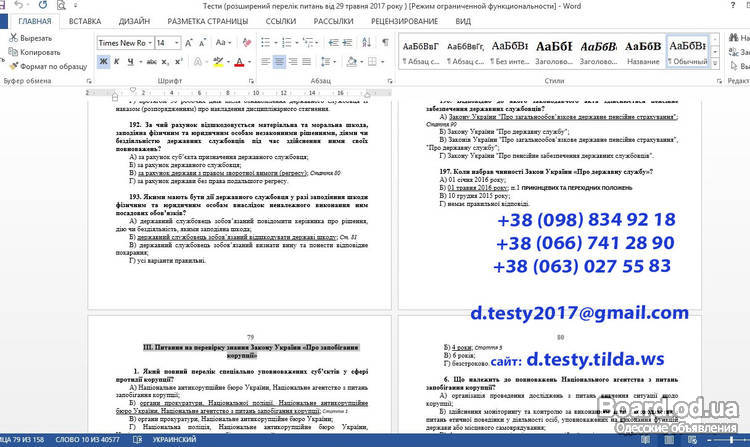Click the numbered list icon
The height and width of the screenshot is (447, 750).
[x=287, y=43]
